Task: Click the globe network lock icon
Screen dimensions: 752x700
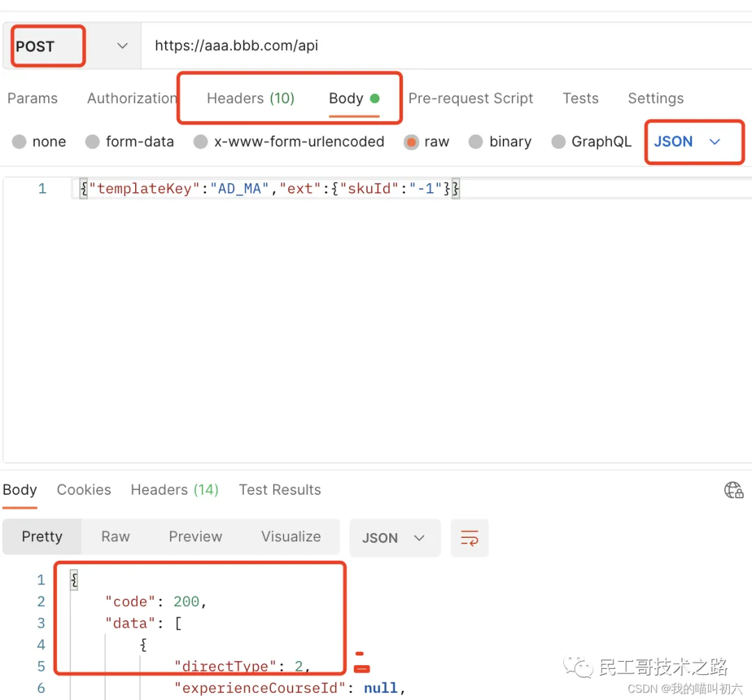Action: click(733, 490)
